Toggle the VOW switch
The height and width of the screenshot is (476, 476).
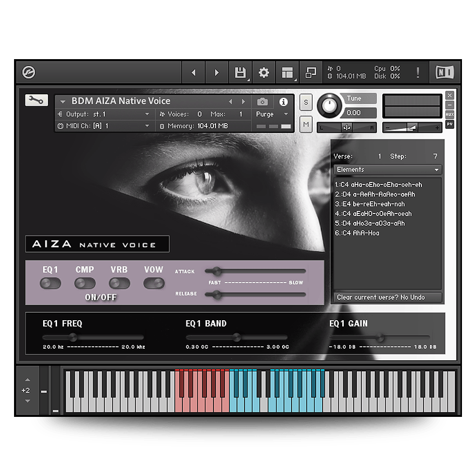tap(154, 284)
